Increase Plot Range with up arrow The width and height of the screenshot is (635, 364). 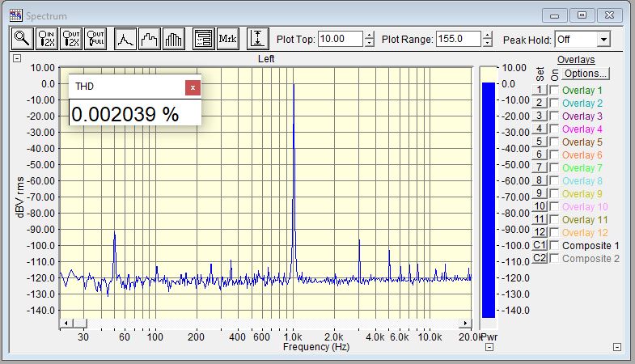click(x=488, y=36)
